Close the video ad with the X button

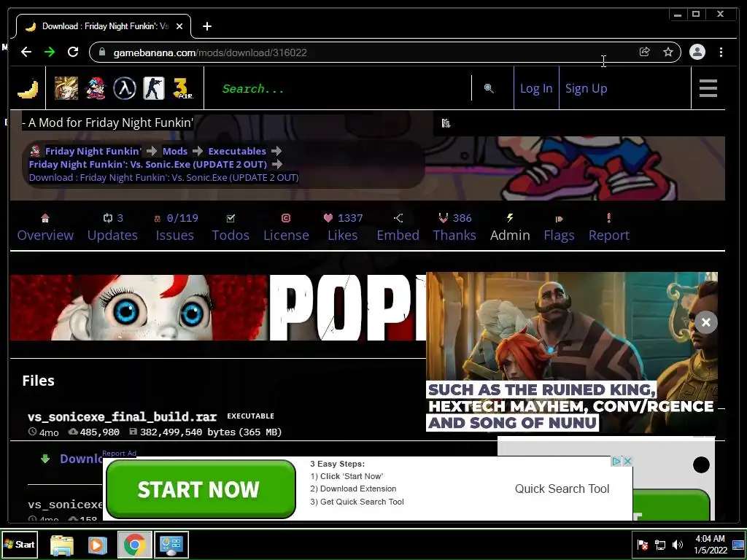[x=706, y=322]
